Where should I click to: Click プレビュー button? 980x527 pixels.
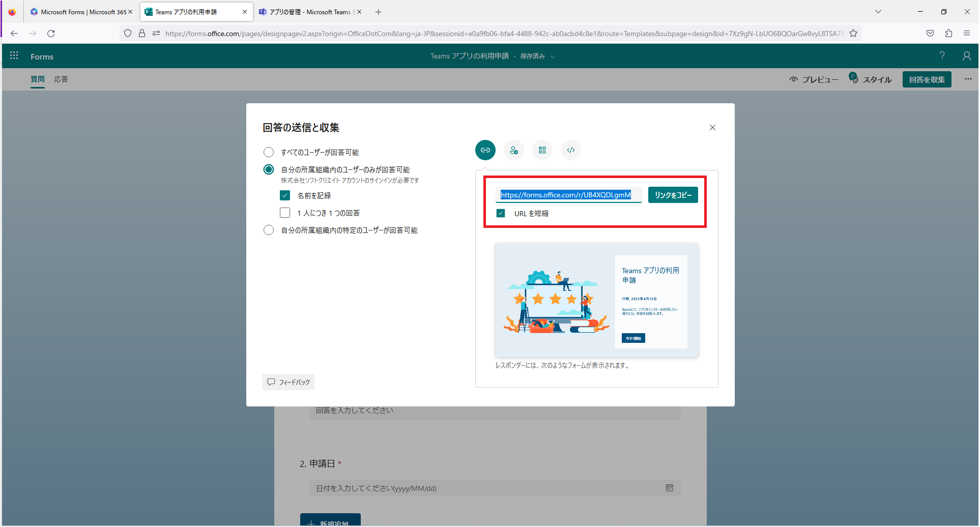pos(814,79)
